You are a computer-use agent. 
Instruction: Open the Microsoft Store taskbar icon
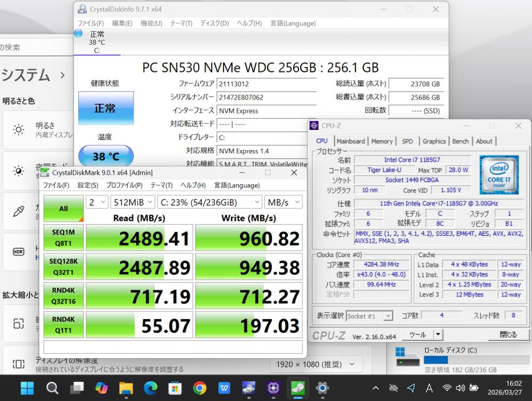[x=175, y=388]
